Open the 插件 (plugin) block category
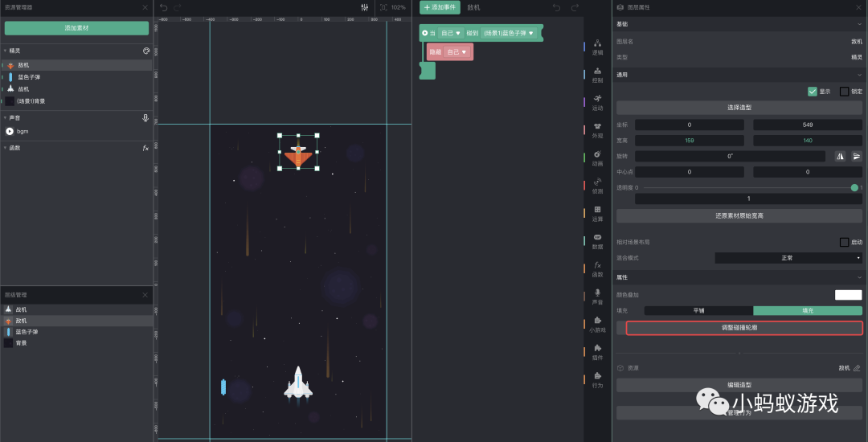Image resolution: width=868 pixels, height=442 pixels. pos(597,352)
